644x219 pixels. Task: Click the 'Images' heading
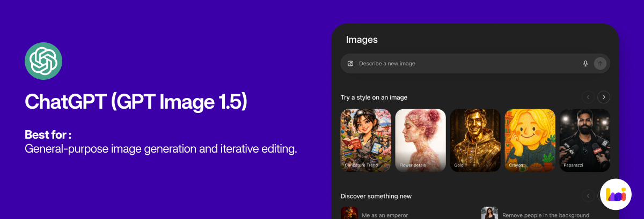click(362, 40)
